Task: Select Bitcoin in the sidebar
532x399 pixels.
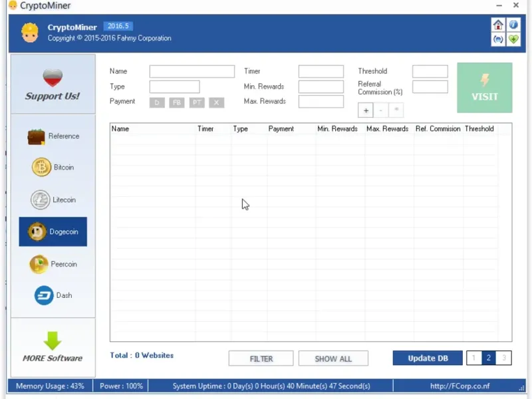Action: coord(53,168)
